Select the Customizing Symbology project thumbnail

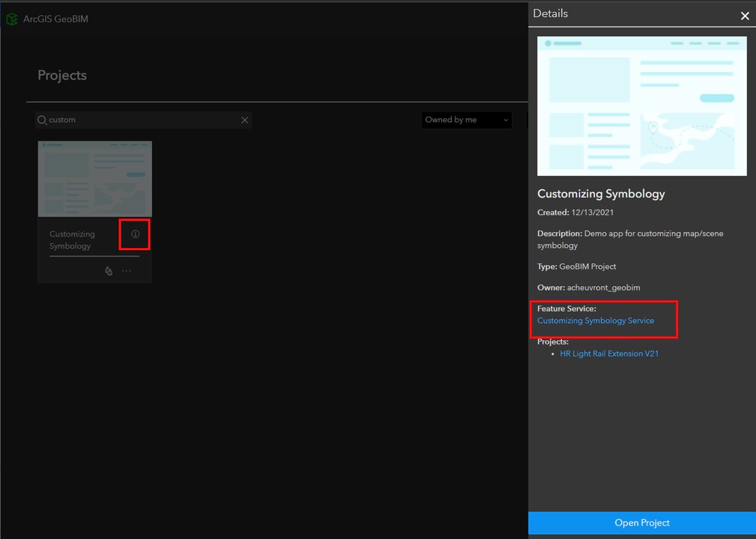(95, 179)
